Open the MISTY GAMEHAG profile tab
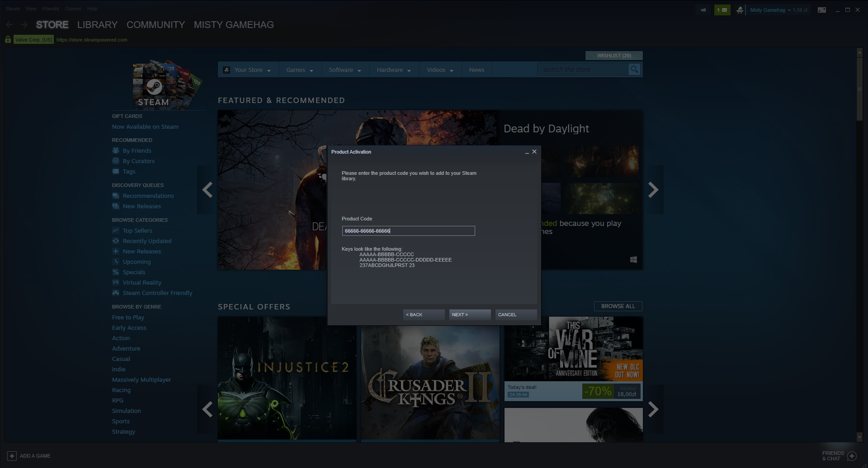The height and width of the screenshot is (468, 868). point(234,25)
